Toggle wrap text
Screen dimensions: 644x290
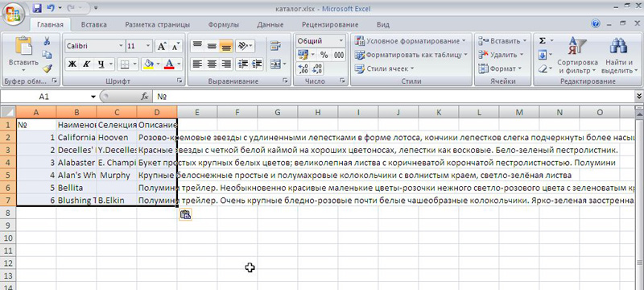coord(275,46)
